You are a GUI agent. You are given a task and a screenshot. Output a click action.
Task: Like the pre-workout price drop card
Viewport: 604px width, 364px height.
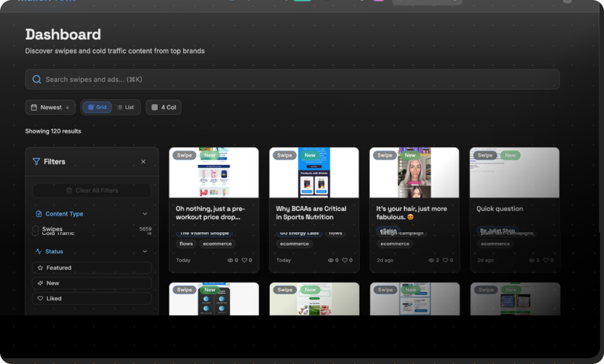coord(244,260)
